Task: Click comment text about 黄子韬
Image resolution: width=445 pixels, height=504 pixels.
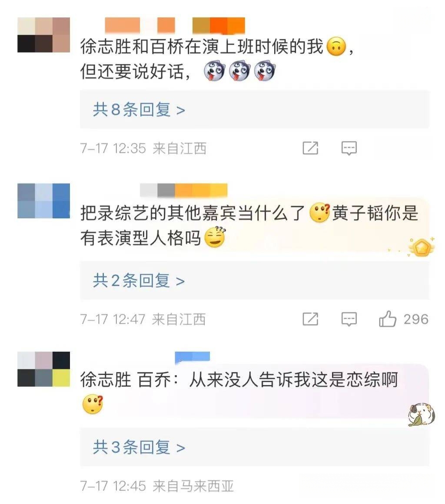Action: [x=249, y=226]
